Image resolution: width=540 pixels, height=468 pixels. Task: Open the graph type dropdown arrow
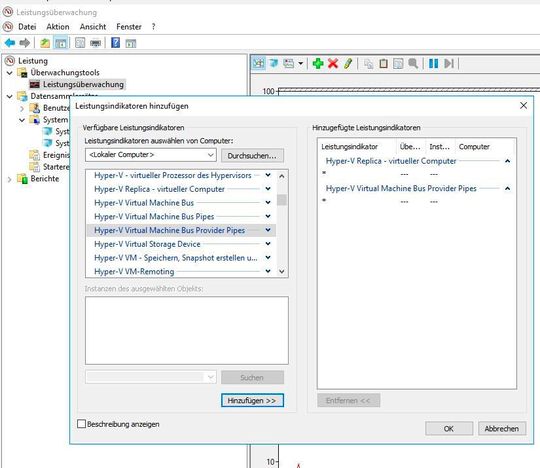(300, 63)
